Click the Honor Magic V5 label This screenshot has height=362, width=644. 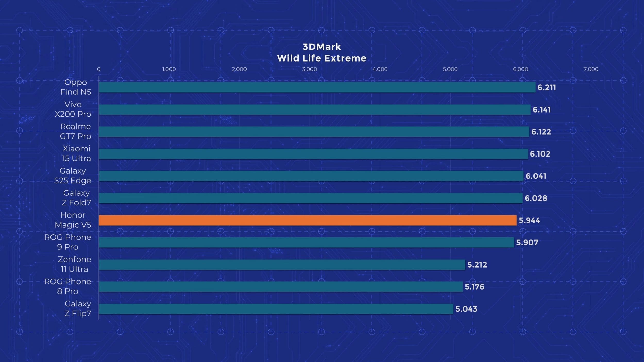(73, 220)
